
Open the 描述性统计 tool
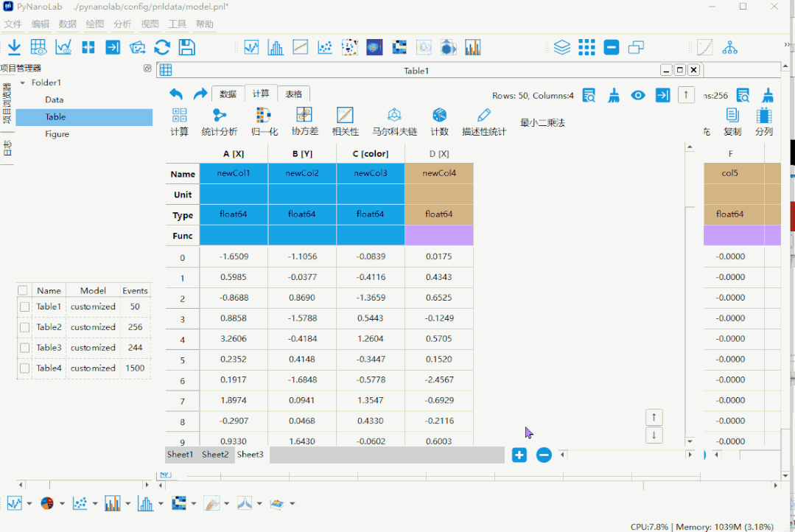coord(484,122)
